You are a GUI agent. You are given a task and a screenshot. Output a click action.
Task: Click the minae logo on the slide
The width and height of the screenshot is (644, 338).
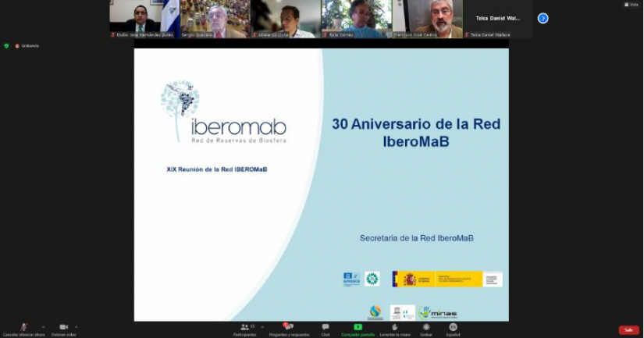coord(438,313)
